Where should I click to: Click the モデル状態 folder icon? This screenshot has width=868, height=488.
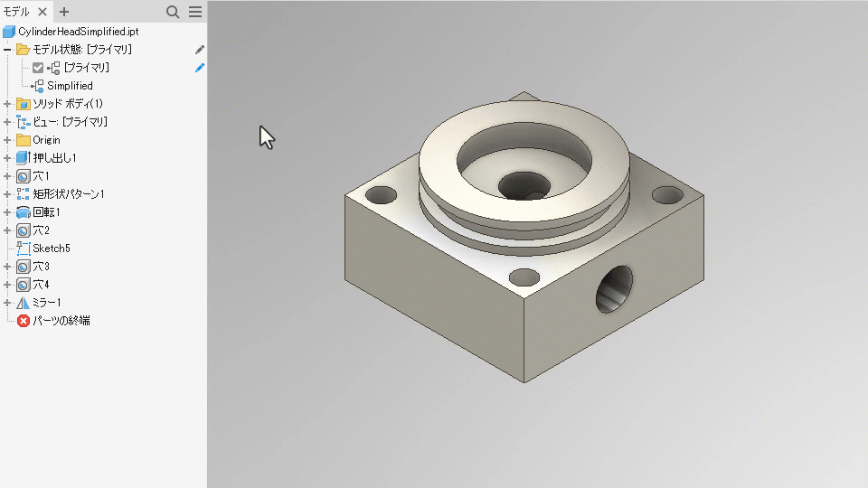coord(23,49)
